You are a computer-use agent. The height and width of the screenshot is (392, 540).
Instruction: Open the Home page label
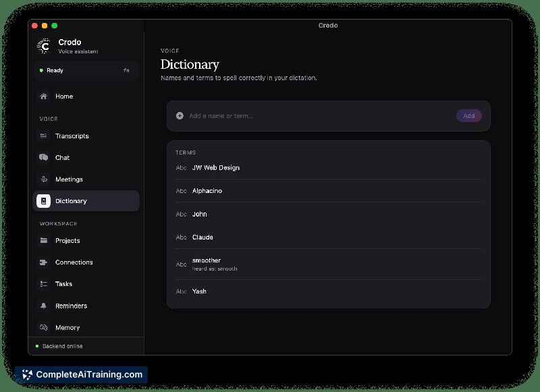pyautogui.click(x=64, y=96)
